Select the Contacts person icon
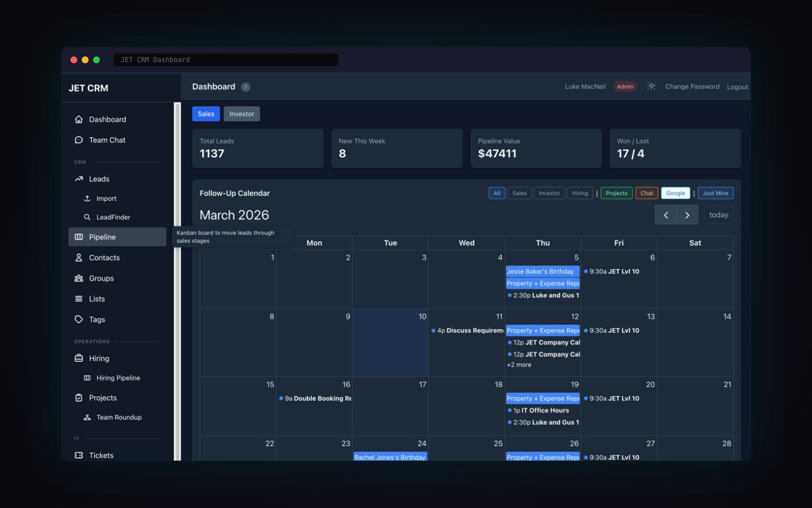 78,257
